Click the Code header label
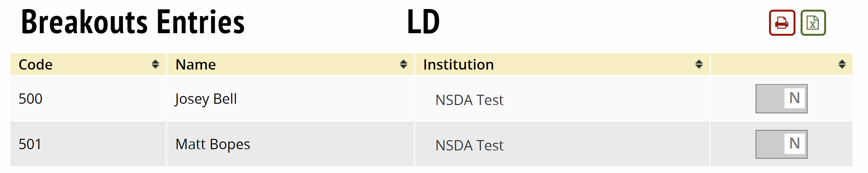Image resolution: width=868 pixels, height=173 pixels. (x=35, y=64)
